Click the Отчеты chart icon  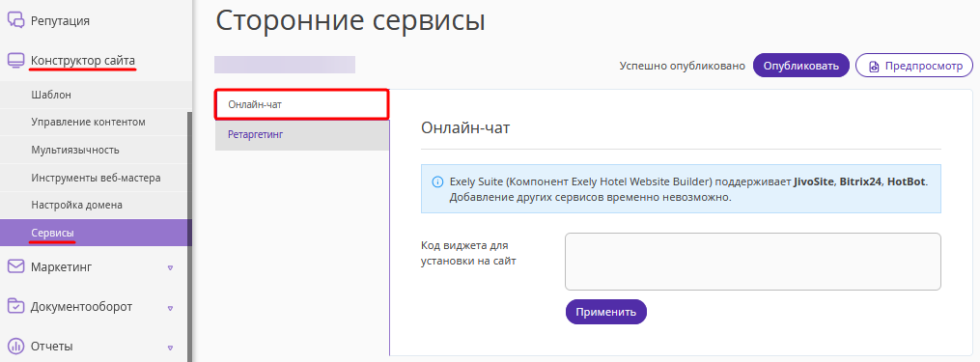(15, 346)
